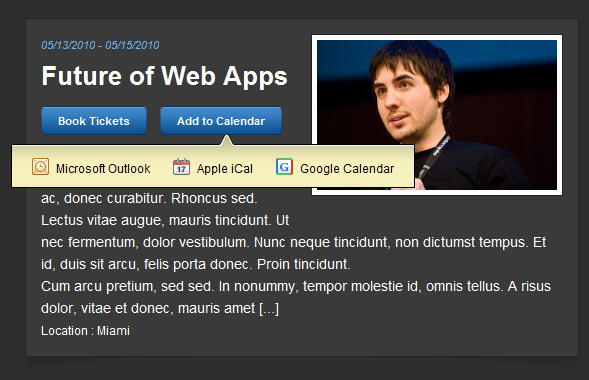Expand the truncated description at [...]
Screen dimensions: 589x380
(x=269, y=309)
